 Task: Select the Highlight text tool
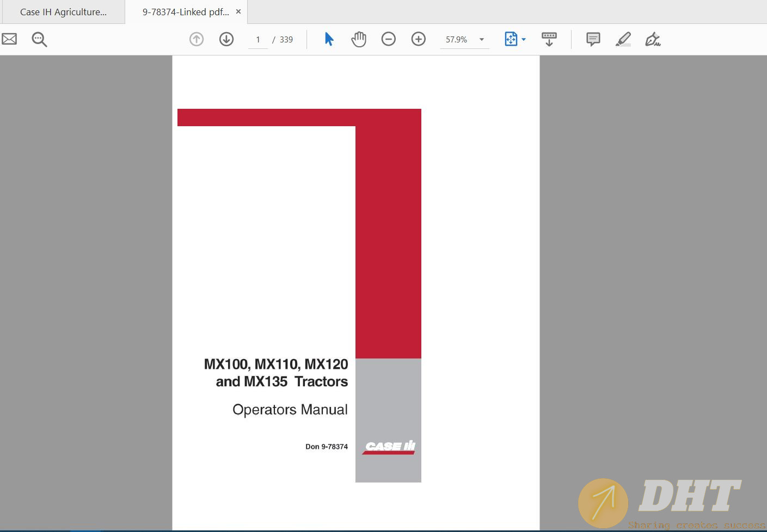click(623, 39)
